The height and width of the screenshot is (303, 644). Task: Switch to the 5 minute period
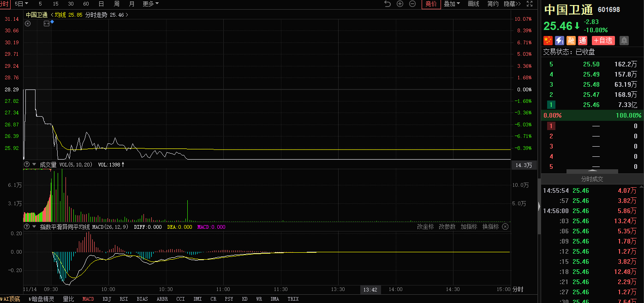(40, 4)
